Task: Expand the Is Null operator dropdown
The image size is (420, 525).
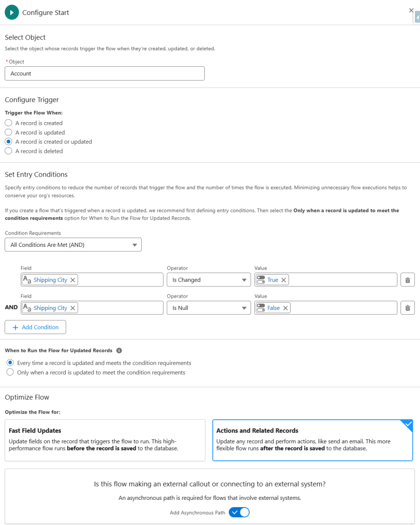Action: click(208, 308)
